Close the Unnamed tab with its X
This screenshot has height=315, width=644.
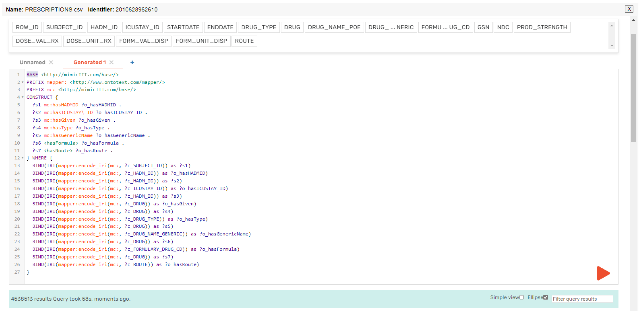tap(51, 62)
